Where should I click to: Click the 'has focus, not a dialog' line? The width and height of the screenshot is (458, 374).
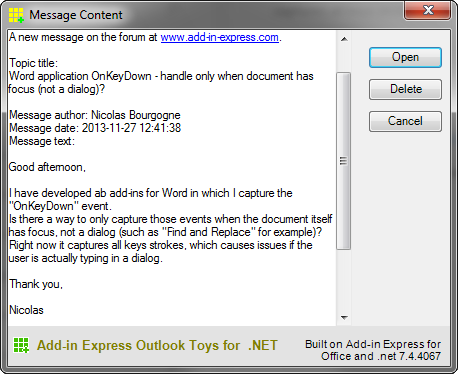(x=165, y=232)
